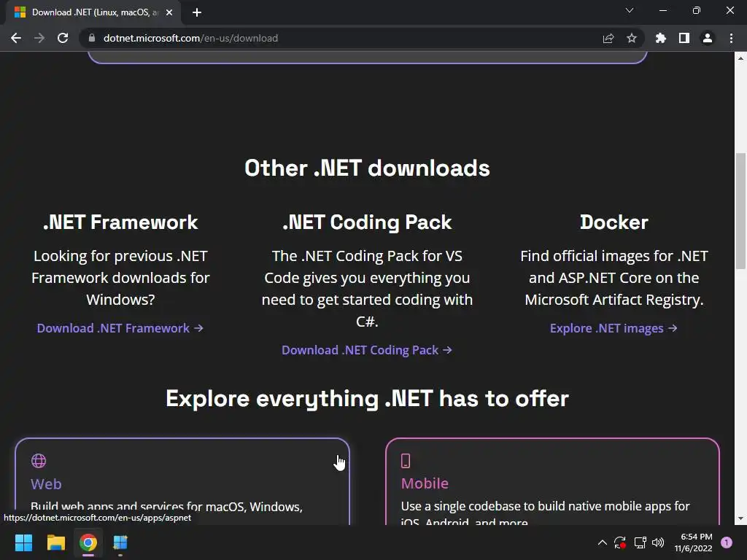The height and width of the screenshot is (560, 747).
Task: Click the scrollbar up arrow
Action: click(x=740, y=58)
